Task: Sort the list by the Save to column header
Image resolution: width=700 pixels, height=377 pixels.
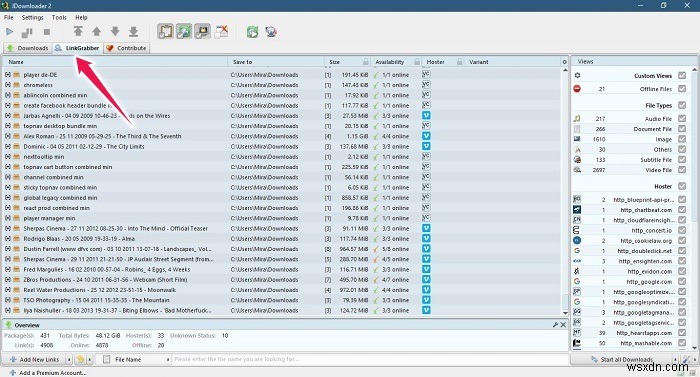Action: [276, 62]
